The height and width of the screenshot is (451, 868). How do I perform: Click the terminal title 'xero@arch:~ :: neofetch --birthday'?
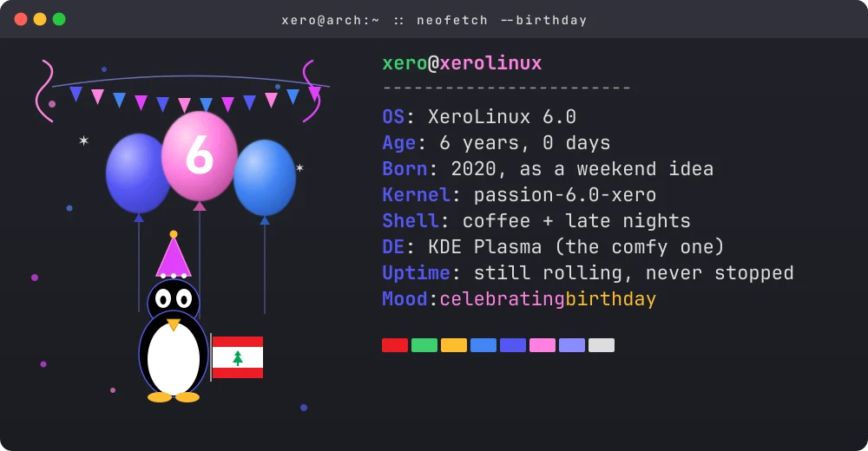point(434,21)
